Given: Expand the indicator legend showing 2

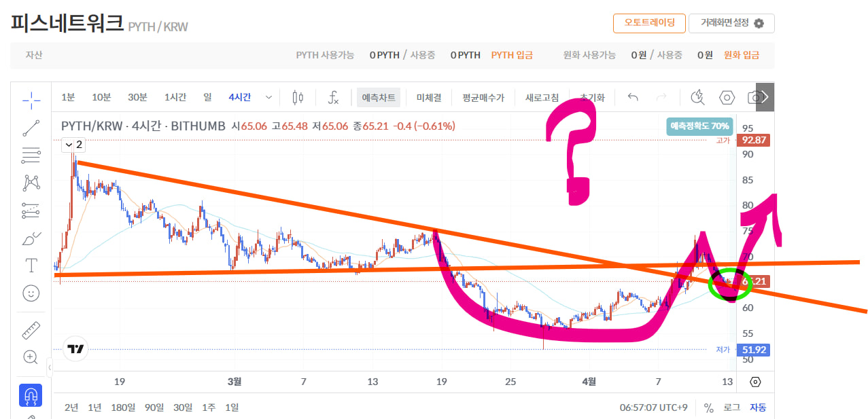Looking at the screenshot, I should [x=74, y=145].
